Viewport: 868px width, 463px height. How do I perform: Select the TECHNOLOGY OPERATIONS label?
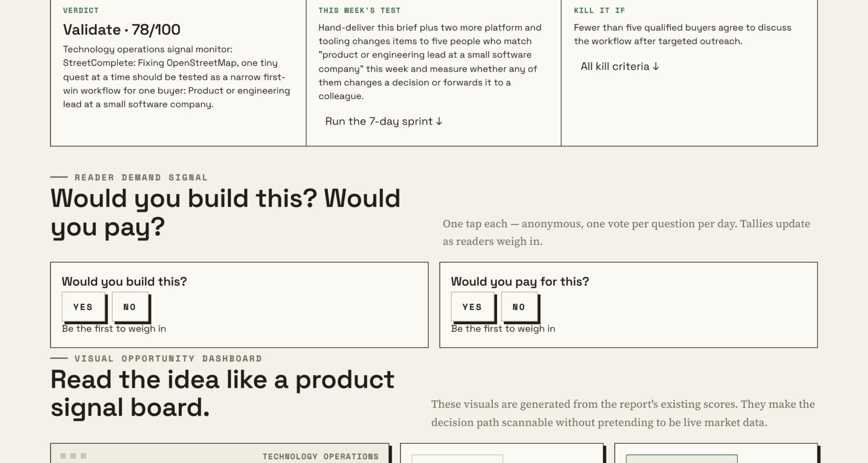[x=321, y=456]
